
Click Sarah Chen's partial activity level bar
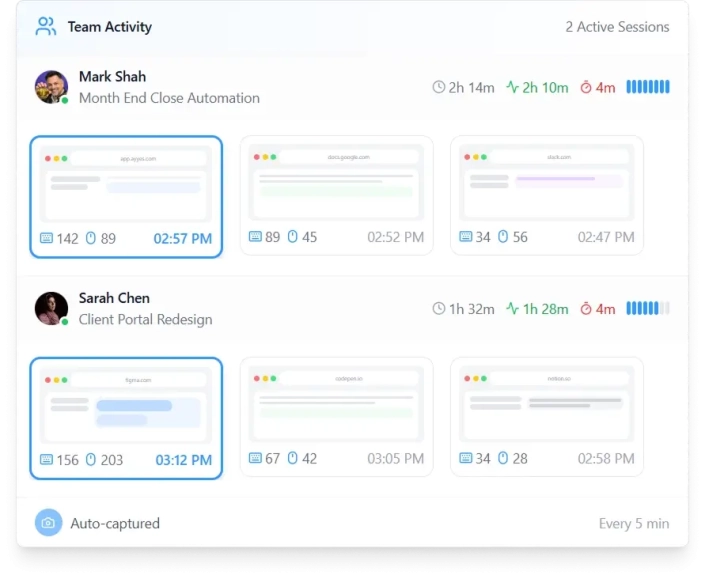point(648,308)
